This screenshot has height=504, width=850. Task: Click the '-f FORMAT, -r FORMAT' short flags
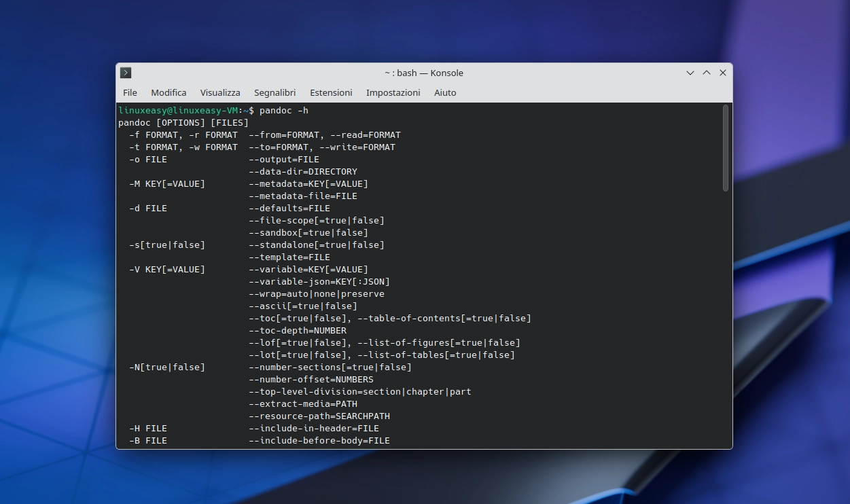coord(183,134)
